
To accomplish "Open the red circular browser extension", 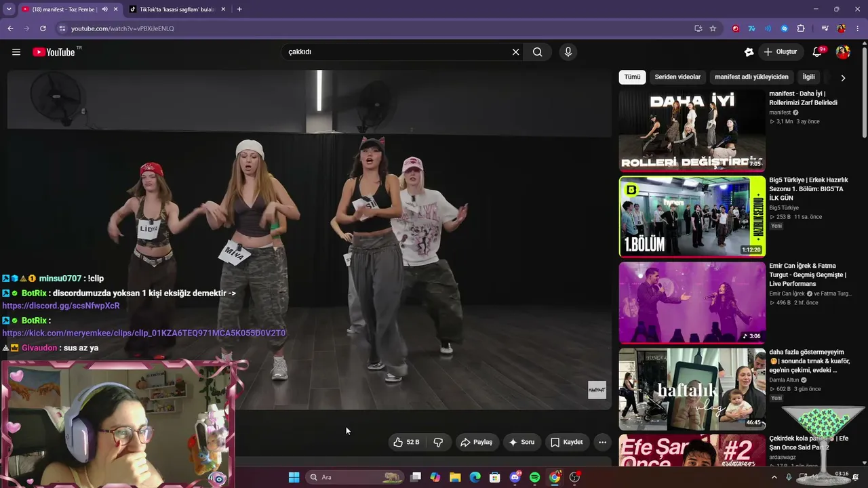I will (x=736, y=28).
